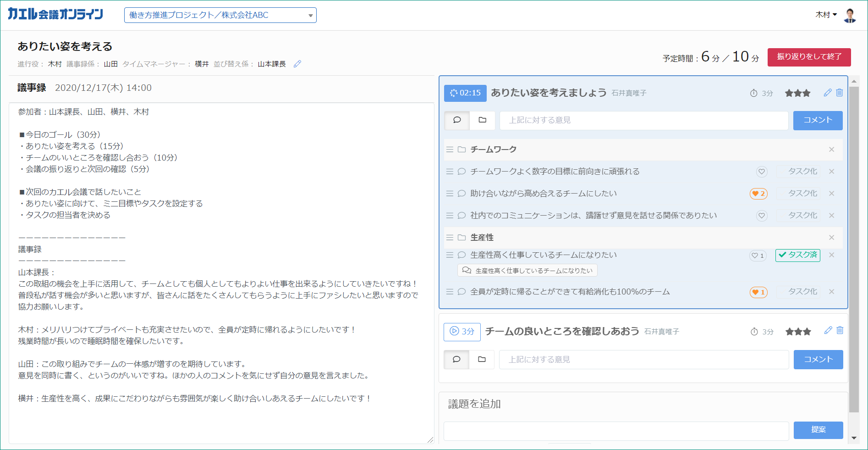Delete the チームの良いところを確認しあおう agenda item
This screenshot has width=868, height=450.
click(840, 330)
